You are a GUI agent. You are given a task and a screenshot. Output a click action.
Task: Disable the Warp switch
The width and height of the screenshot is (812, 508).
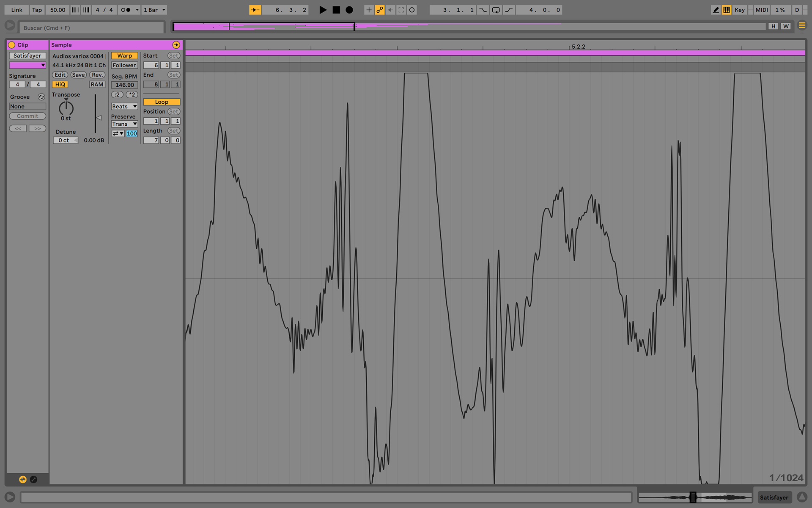124,55
